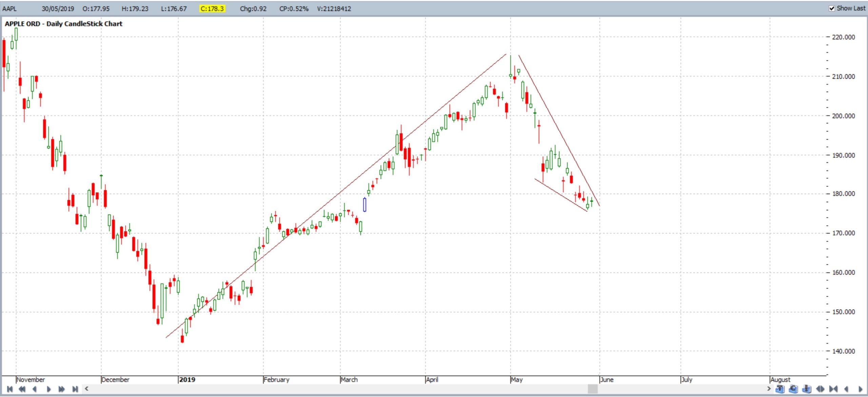
Task: Click the March label on time axis
Action: tap(349, 380)
